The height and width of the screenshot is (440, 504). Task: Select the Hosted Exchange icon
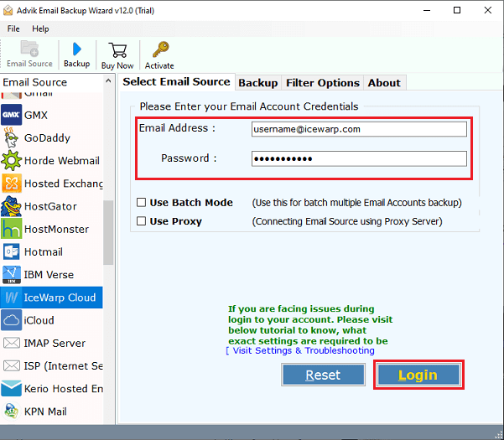click(x=11, y=183)
